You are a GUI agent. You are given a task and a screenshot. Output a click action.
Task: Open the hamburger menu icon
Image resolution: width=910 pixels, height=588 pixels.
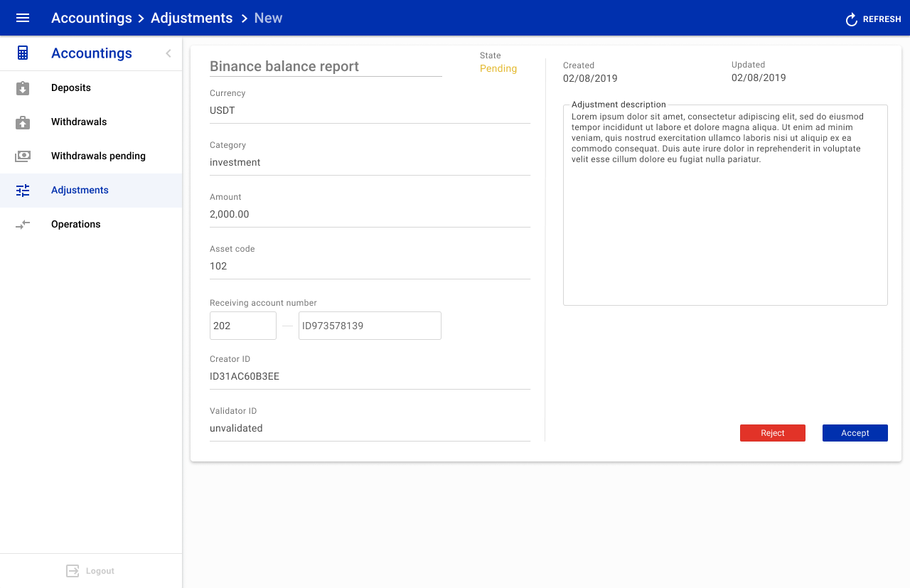click(23, 18)
